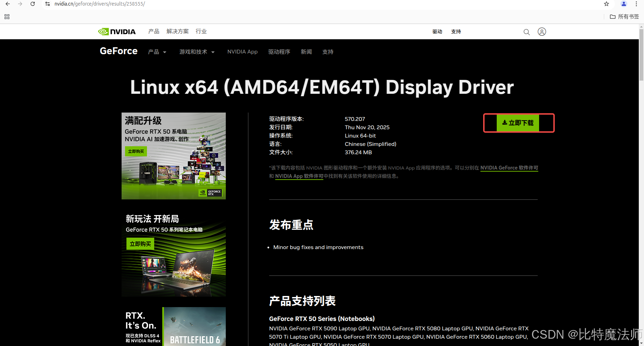
Task: Click the page vertical scrollbar
Action: coord(641,54)
